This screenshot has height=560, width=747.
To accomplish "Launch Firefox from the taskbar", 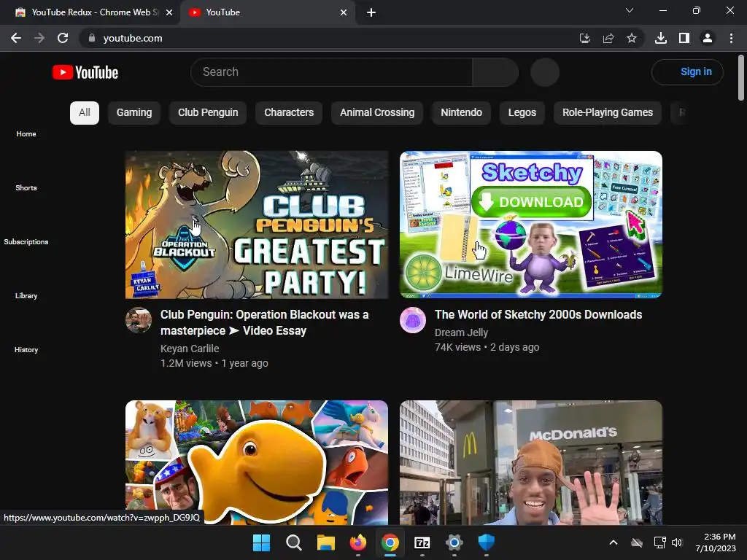I will [357, 542].
